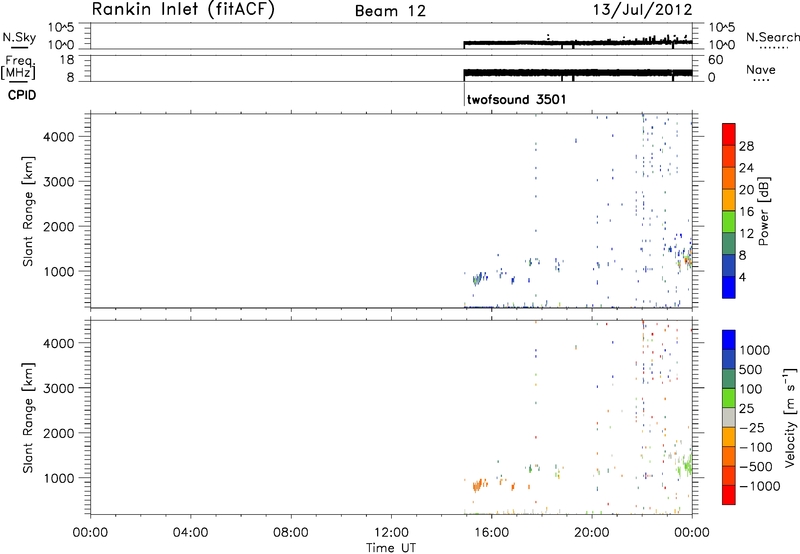Click the orange 20–24 dB Power swatch
Image resolution: width=800 pixels, height=554 pixels.
click(729, 178)
